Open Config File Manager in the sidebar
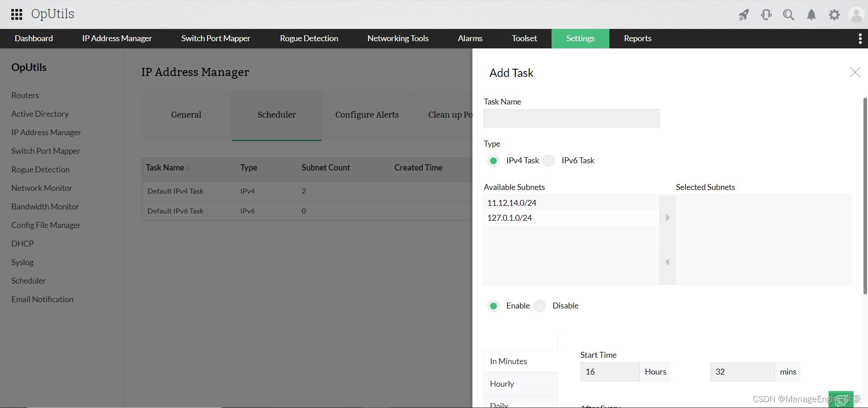This screenshot has height=408, width=868. point(46,225)
